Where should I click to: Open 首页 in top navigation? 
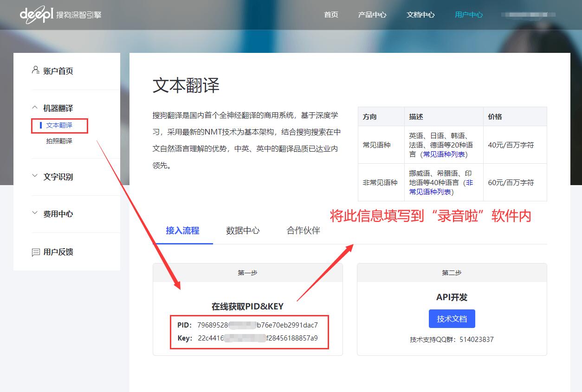pyautogui.click(x=331, y=14)
